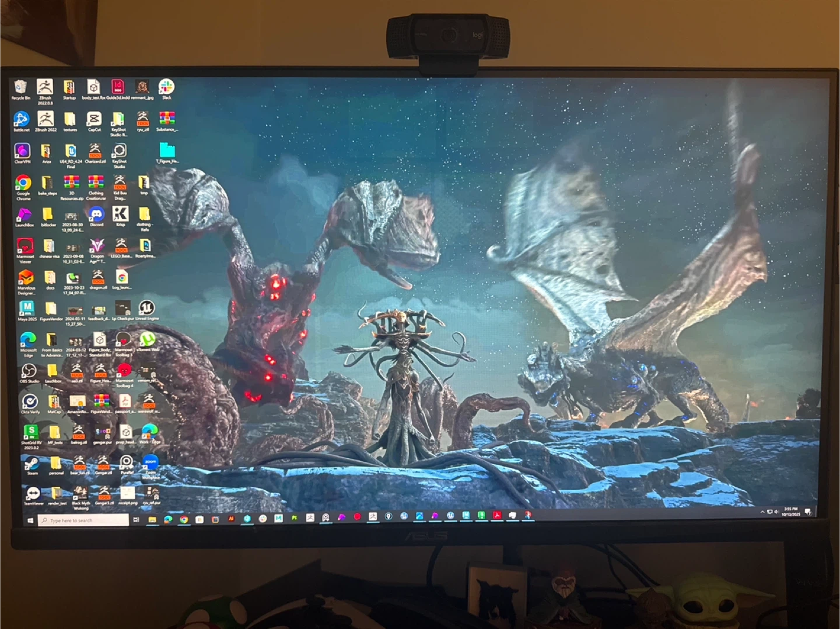Open the notification center in taskbar
The height and width of the screenshot is (629, 840).
pyautogui.click(x=808, y=512)
